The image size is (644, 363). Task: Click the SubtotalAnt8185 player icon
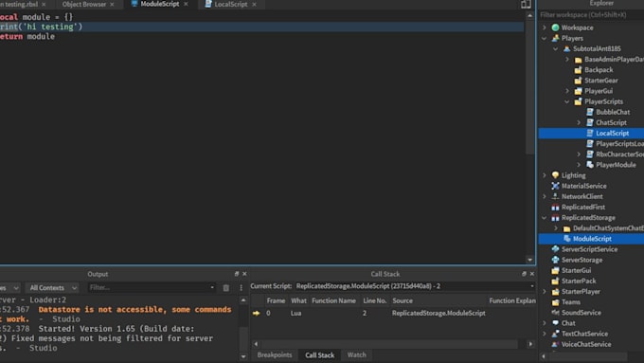coord(566,48)
